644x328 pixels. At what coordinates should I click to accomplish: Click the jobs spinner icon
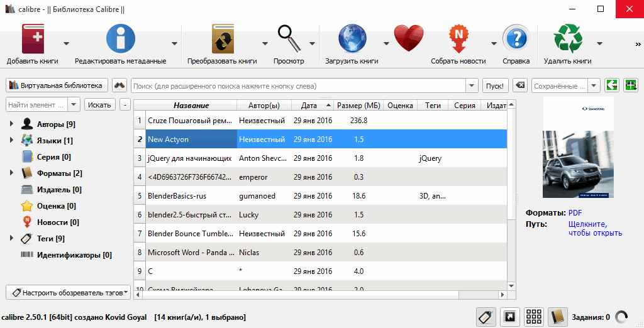coord(621,317)
